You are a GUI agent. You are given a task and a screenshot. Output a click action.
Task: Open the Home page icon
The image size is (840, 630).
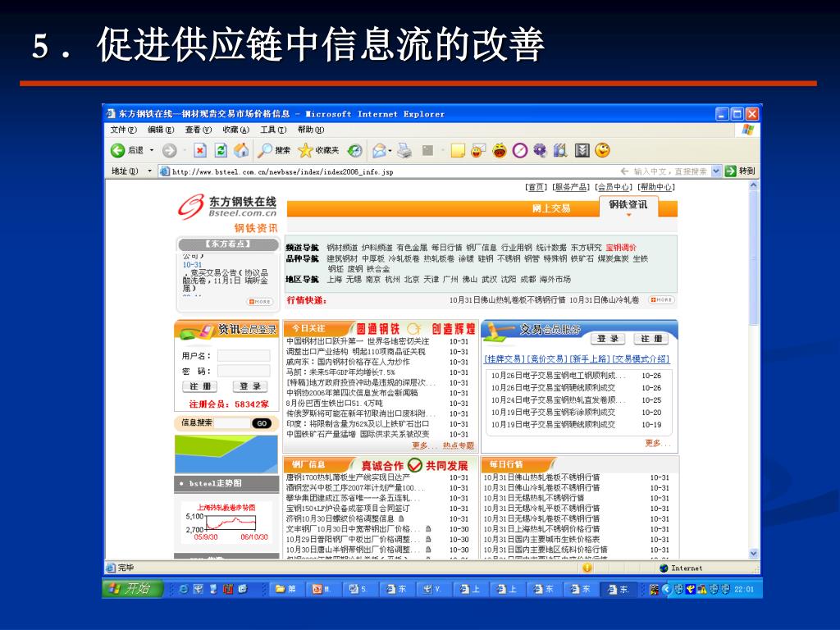coord(241,151)
